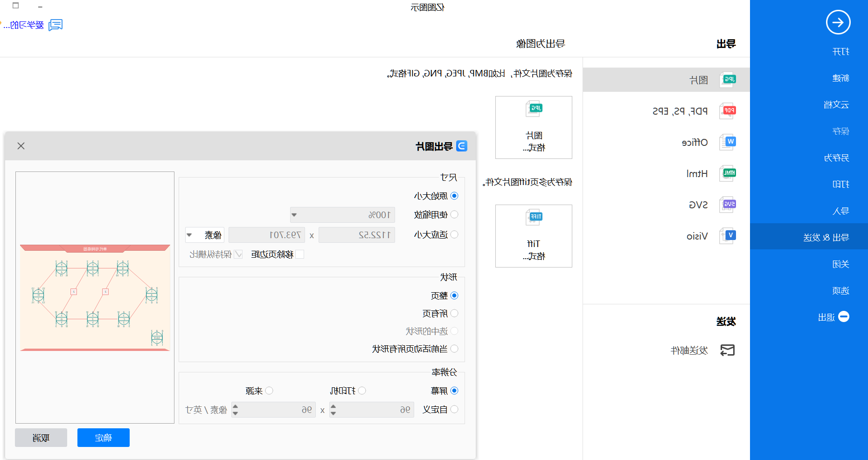Open 选项 in the sidebar
This screenshot has width=868, height=460.
(x=841, y=291)
